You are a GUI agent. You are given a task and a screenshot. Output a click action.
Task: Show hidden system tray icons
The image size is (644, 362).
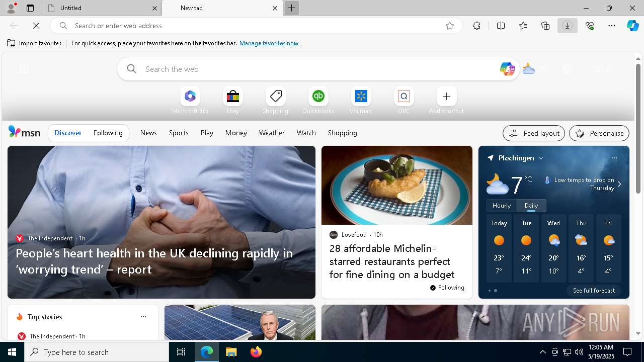[x=542, y=352]
